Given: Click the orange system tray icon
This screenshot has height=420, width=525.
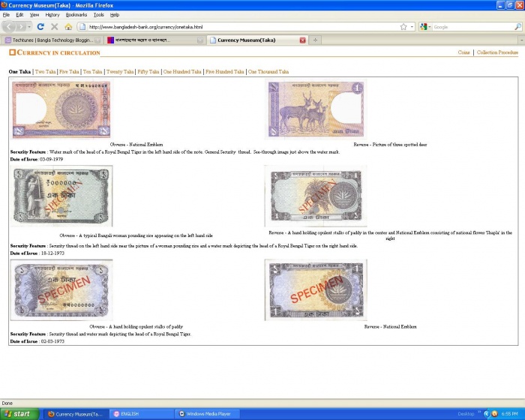Looking at the screenshot, I should pos(494,414).
